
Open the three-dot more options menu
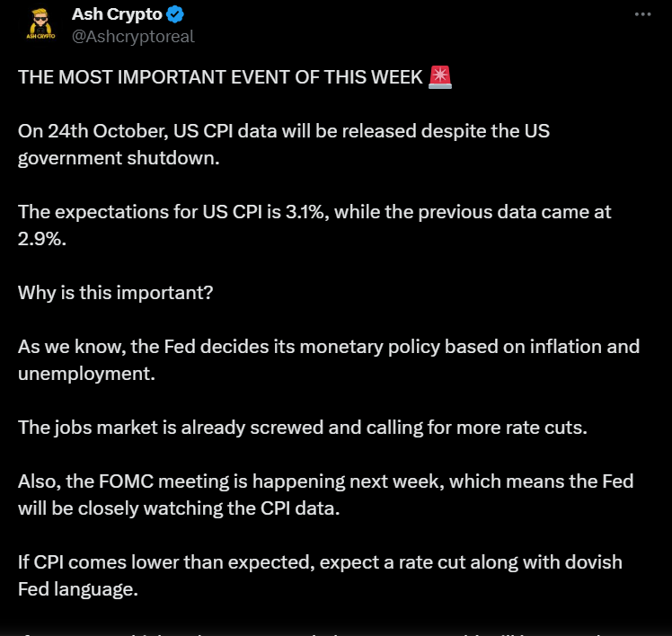641,15
